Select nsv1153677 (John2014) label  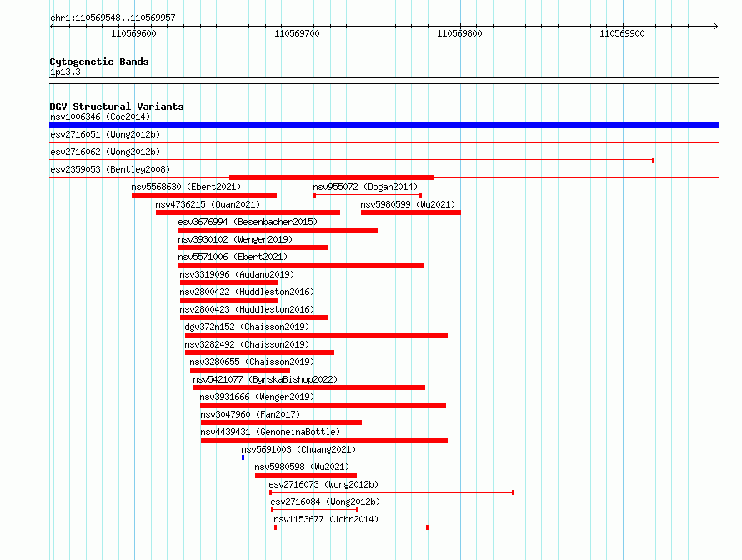[326, 519]
